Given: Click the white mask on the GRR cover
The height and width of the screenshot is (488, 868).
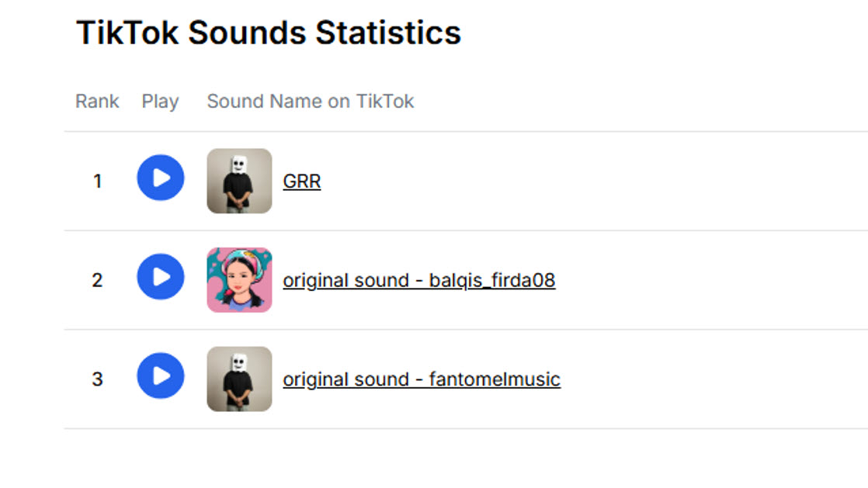Looking at the screenshot, I should point(239,164).
